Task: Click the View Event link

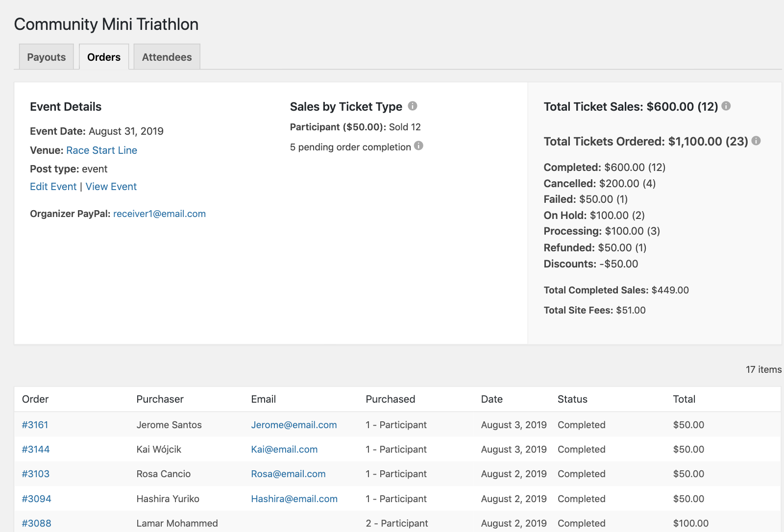Action: [111, 187]
